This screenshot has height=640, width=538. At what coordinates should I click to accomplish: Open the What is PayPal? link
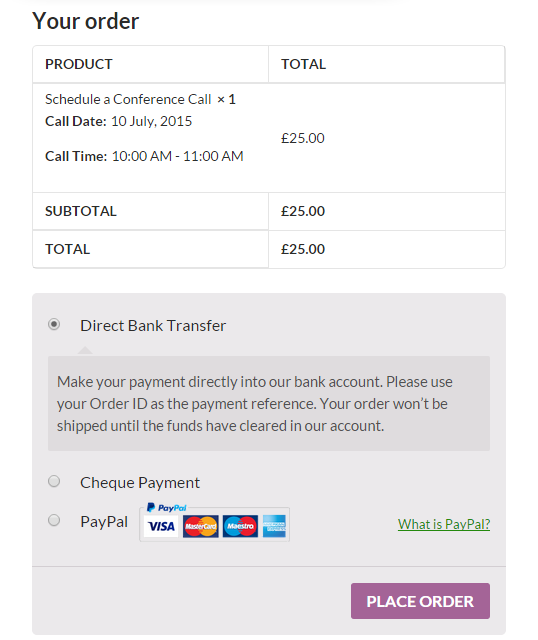point(444,524)
